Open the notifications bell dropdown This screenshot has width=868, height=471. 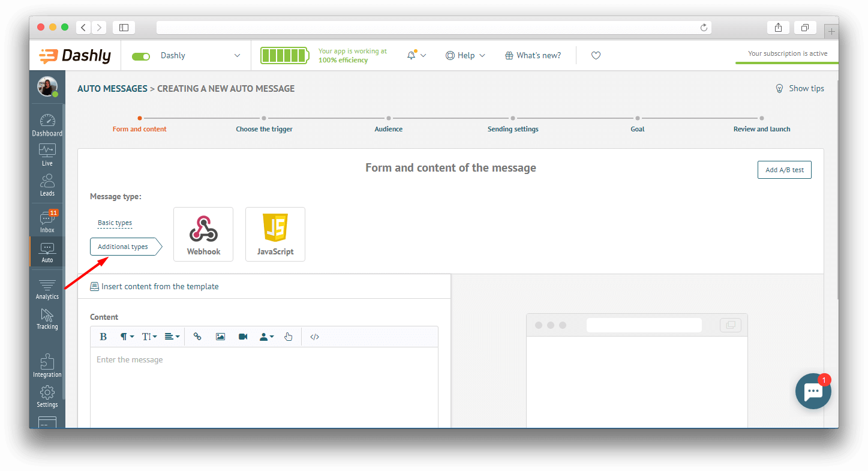tap(416, 55)
